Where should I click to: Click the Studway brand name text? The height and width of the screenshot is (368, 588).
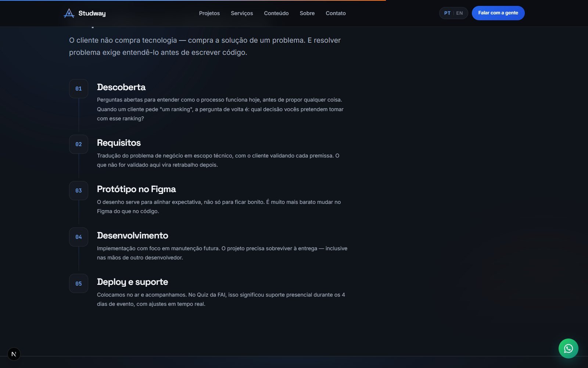(x=92, y=13)
